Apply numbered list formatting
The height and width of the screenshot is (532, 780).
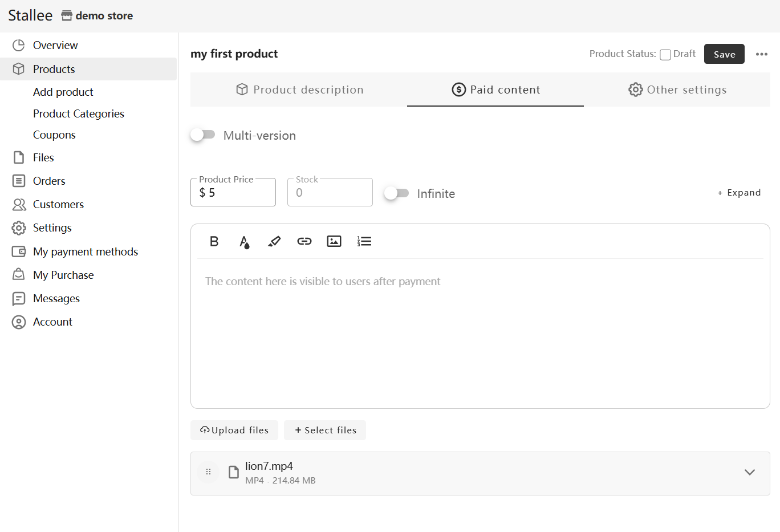(x=364, y=241)
